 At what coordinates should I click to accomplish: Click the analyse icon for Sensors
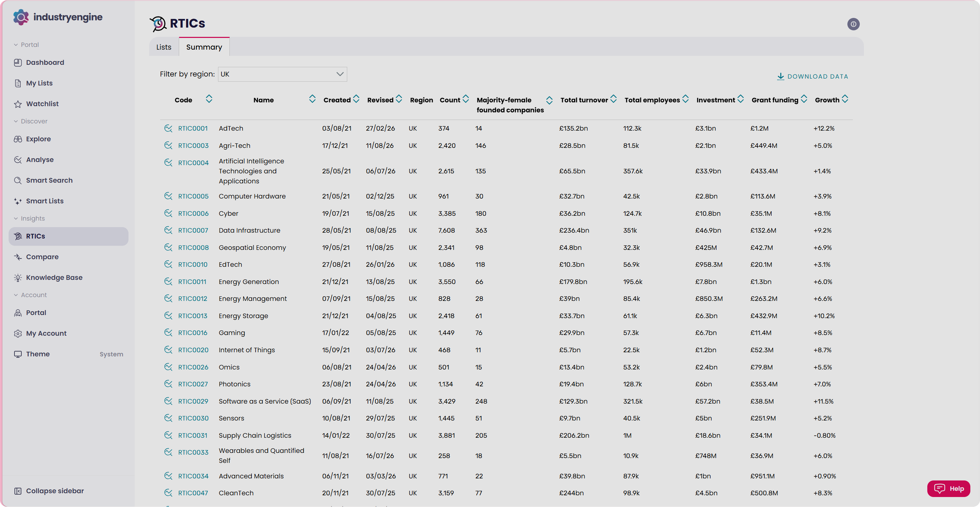168,418
